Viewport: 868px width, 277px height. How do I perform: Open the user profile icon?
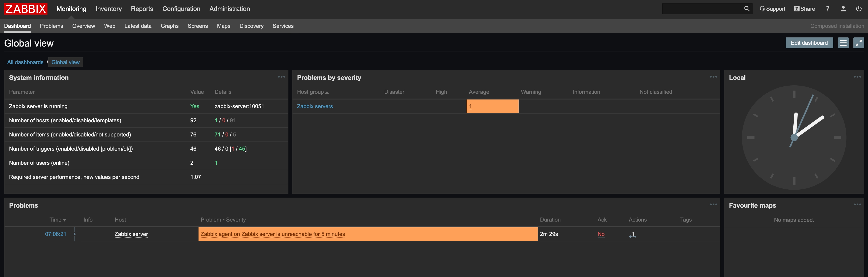[843, 9]
